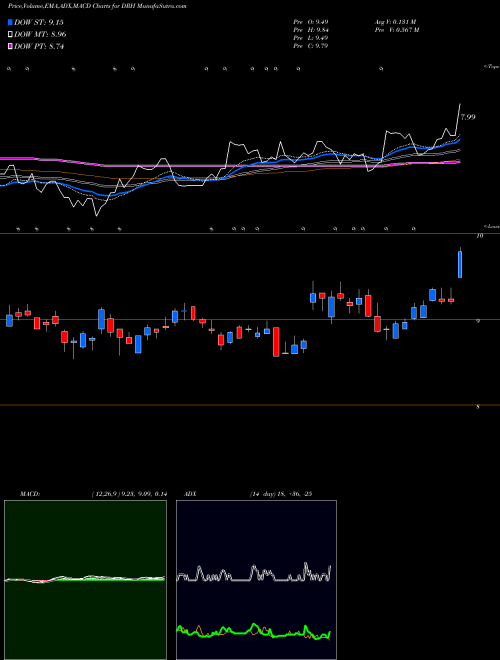This screenshot has width=500, height=660.
Task: Click the '9' price axis label
Action: coord(478,322)
